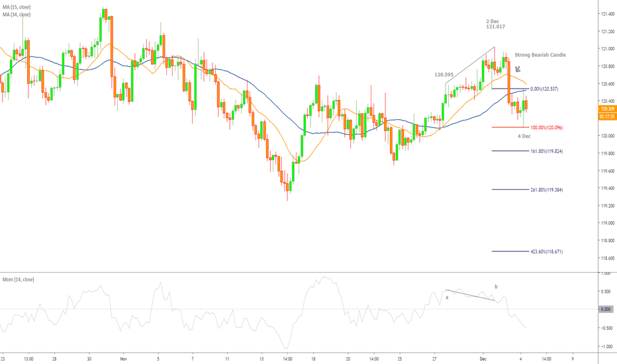Click the Strong Bearish Candle text annotation
Image resolution: width=617 pixels, height=364 pixels.
pyautogui.click(x=540, y=55)
